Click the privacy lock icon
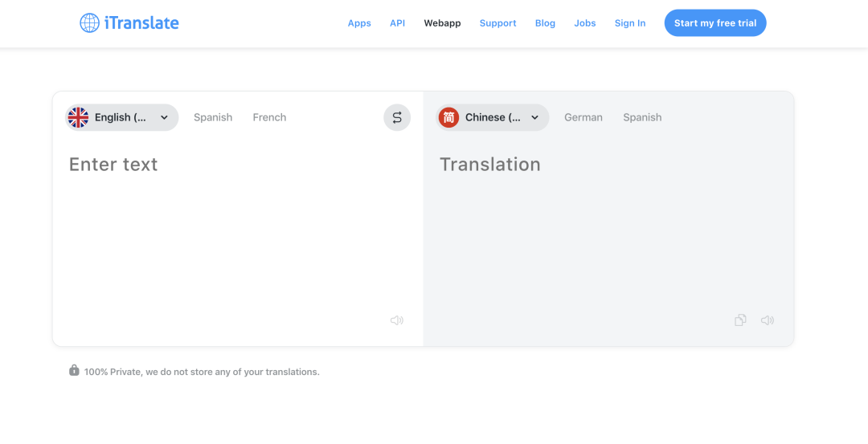The width and height of the screenshot is (868, 444). 74,371
